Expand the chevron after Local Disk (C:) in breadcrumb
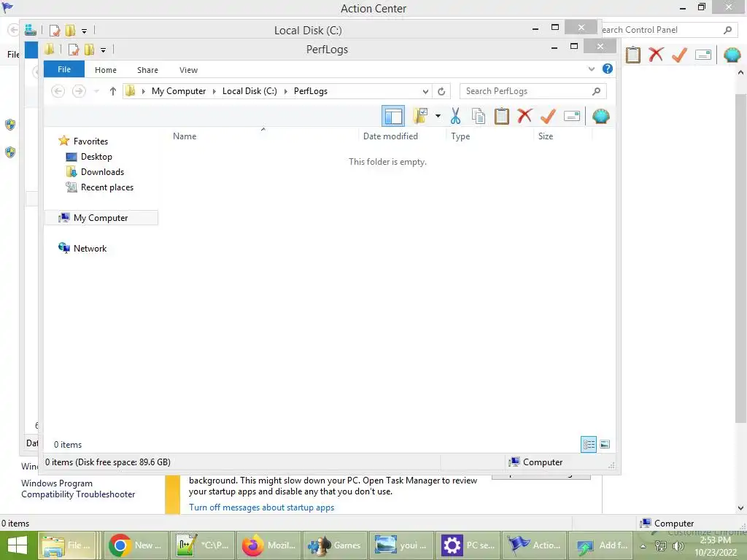This screenshot has width=747, height=560. point(286,91)
